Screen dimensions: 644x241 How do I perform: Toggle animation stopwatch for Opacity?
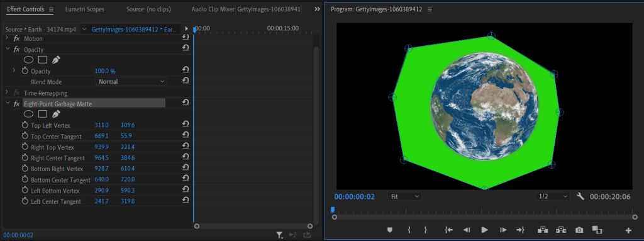[x=25, y=71]
